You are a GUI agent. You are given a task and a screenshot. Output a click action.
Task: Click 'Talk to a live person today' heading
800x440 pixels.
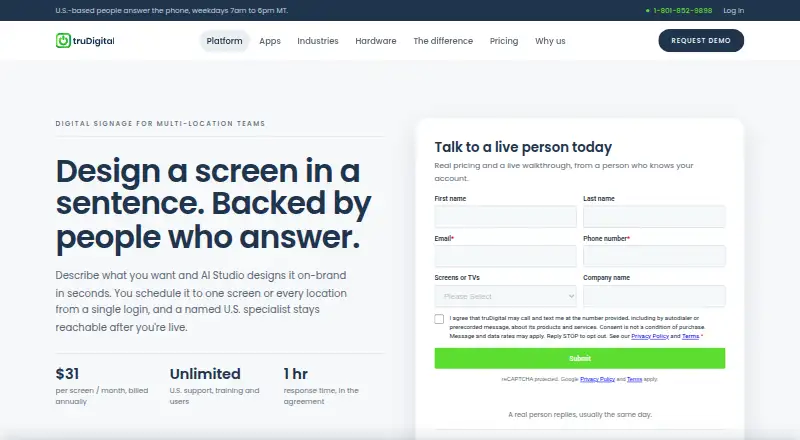523,147
